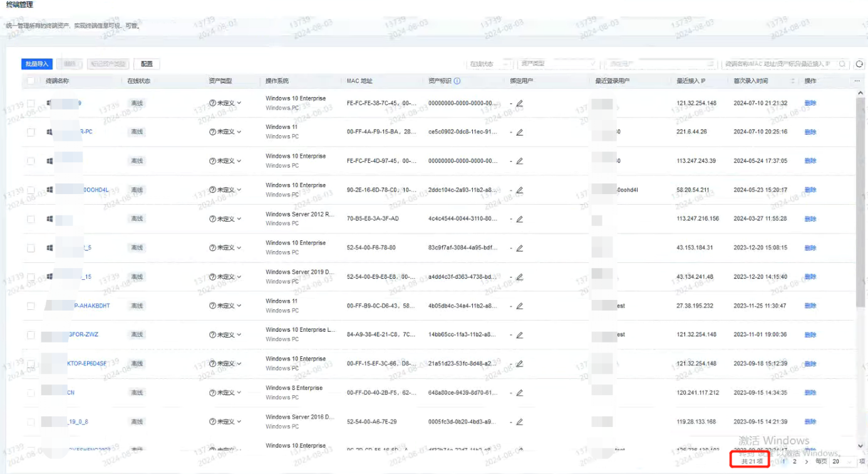Go to page 1
Viewport: 868px width, 474px height.
coord(783,461)
